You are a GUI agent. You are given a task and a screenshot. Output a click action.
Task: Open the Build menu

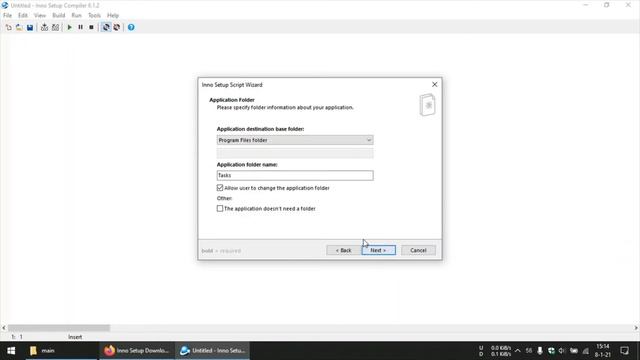59,16
